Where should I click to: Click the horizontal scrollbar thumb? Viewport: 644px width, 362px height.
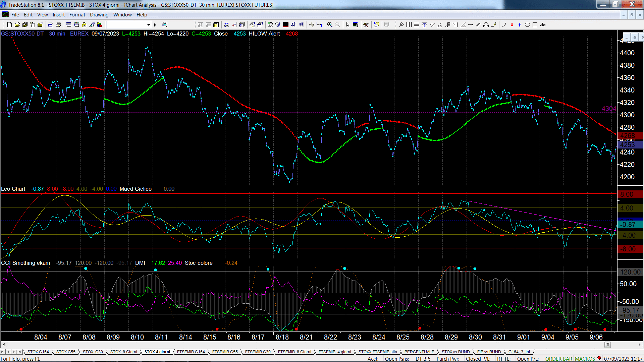coord(607,345)
